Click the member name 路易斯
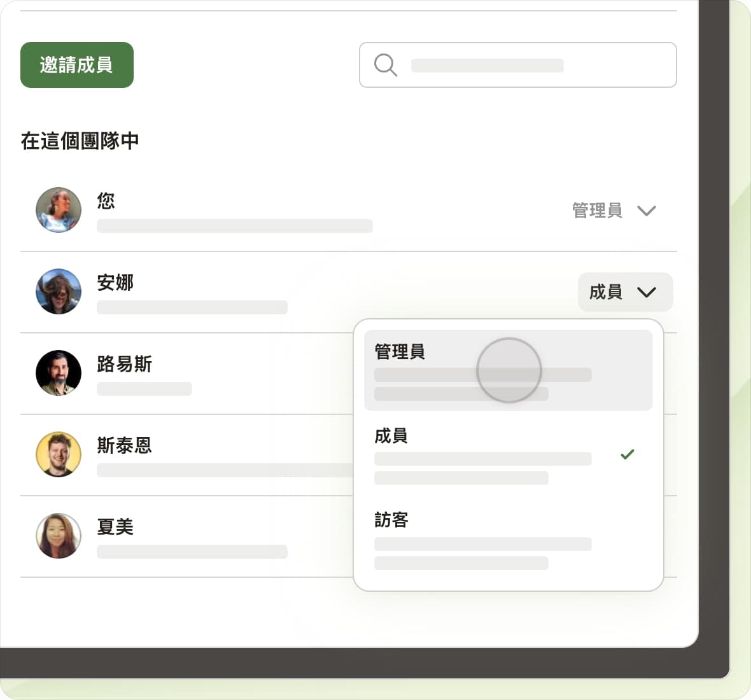This screenshot has height=700, width=751. 124,364
